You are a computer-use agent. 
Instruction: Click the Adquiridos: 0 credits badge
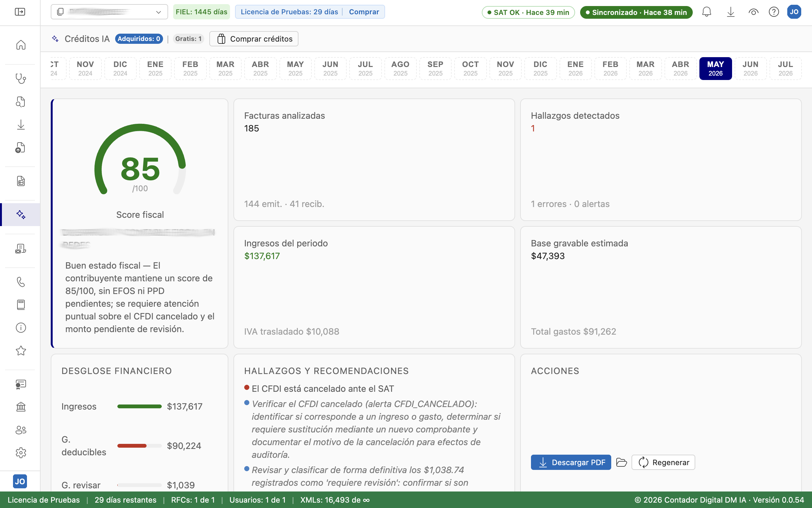(139, 39)
